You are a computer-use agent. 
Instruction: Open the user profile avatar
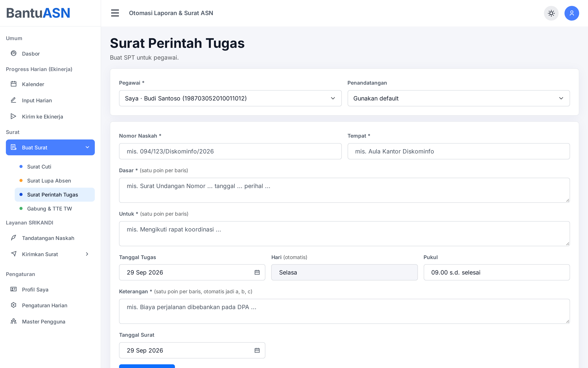[571, 13]
